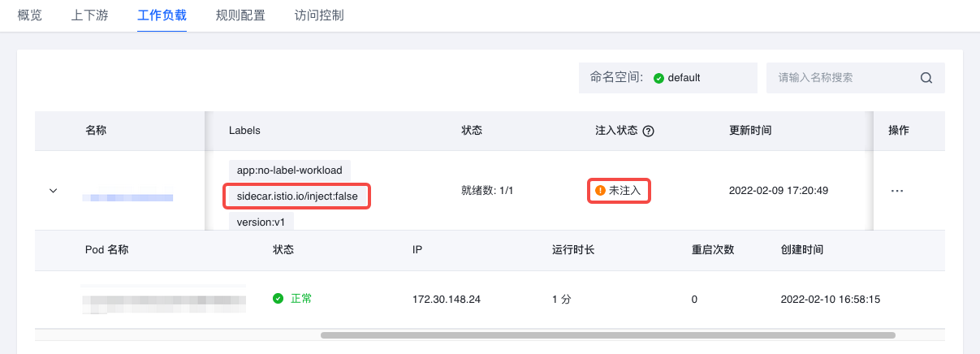Image resolution: width=980 pixels, height=354 pixels.
Task: Go to the 规则配置 tab
Action: [240, 15]
